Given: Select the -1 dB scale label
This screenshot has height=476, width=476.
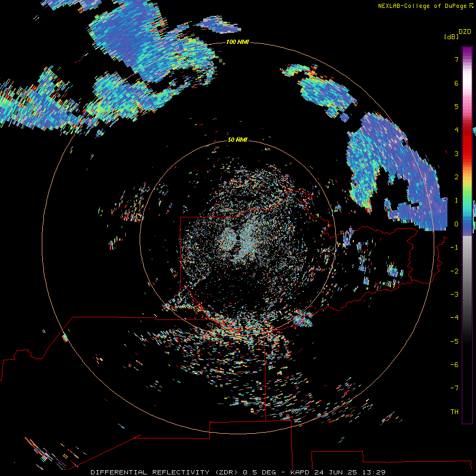Looking at the screenshot, I should click(454, 248).
